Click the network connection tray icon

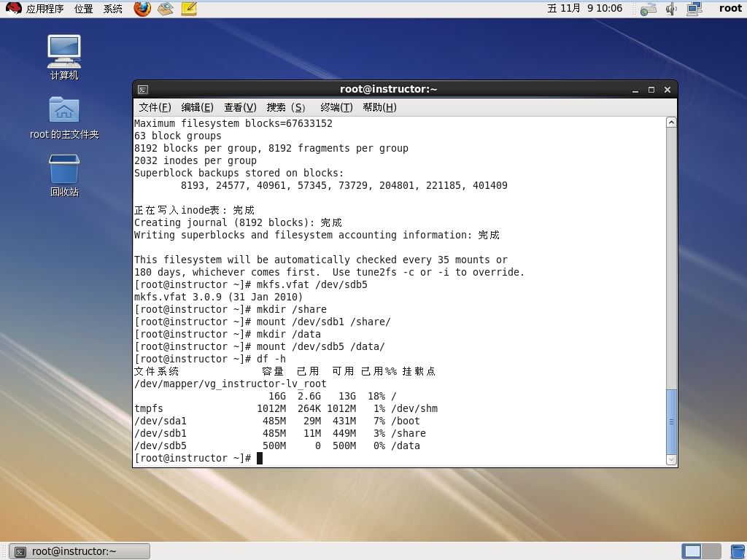pos(649,9)
